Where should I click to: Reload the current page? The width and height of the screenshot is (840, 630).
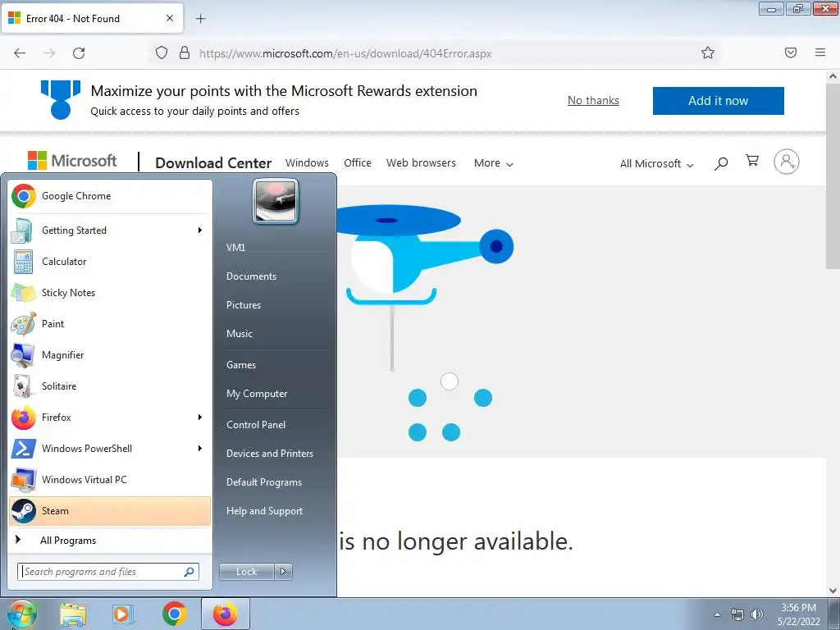click(x=79, y=52)
